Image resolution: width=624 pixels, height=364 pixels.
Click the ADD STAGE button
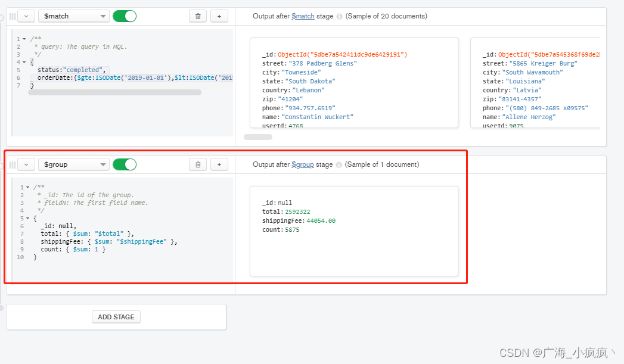[x=116, y=317]
